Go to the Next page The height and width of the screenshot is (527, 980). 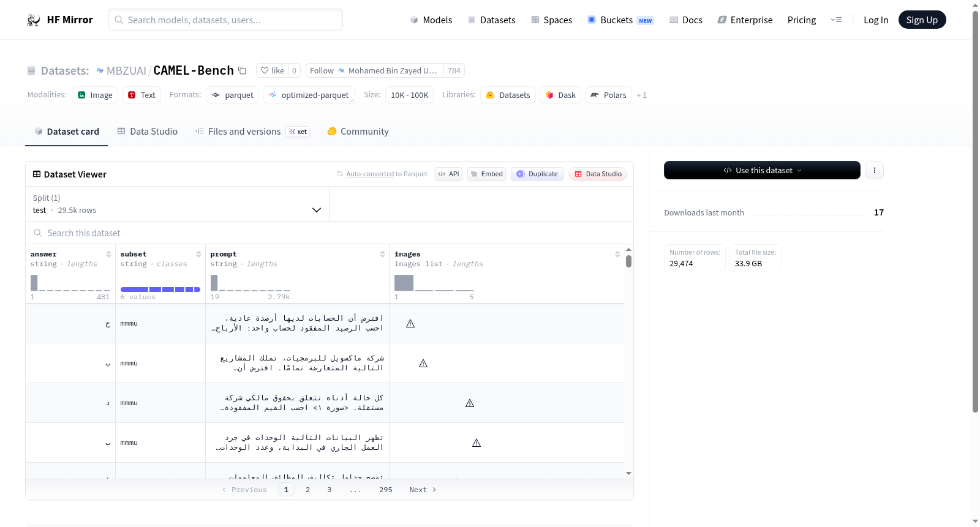point(423,490)
